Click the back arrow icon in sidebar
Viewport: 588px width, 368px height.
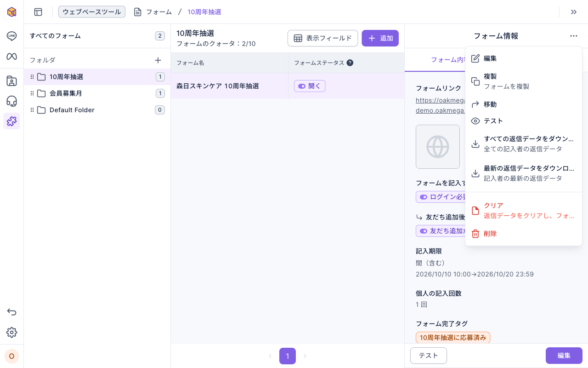(11, 312)
